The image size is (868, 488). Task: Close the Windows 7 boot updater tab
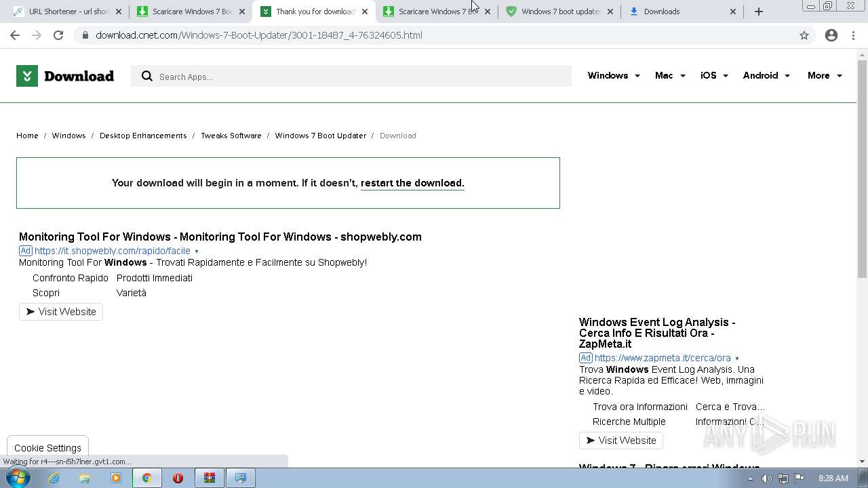tap(610, 12)
